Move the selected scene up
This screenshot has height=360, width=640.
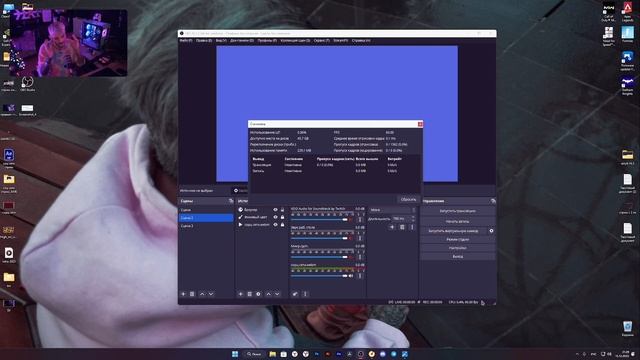[x=202, y=294]
